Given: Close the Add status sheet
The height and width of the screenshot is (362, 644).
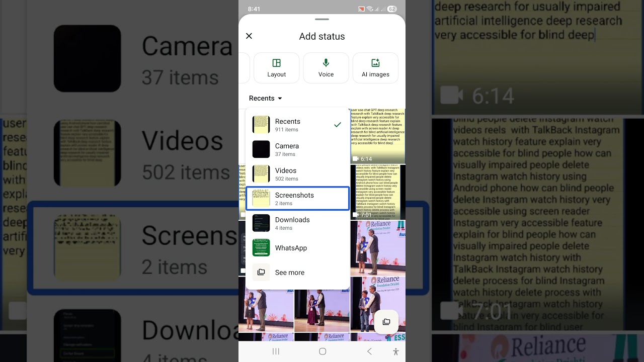Looking at the screenshot, I should [249, 36].
